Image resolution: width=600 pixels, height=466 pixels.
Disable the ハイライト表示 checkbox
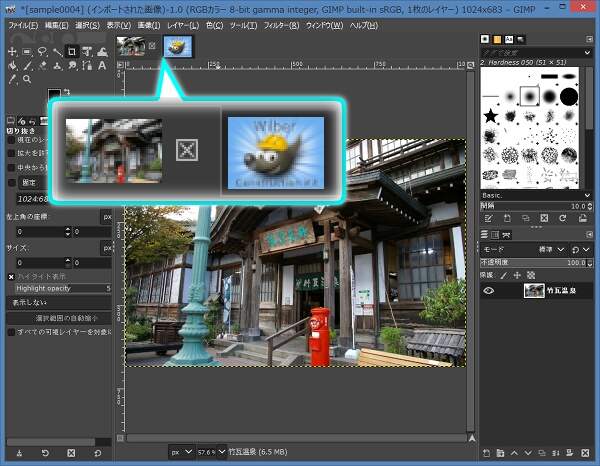pyautogui.click(x=11, y=277)
